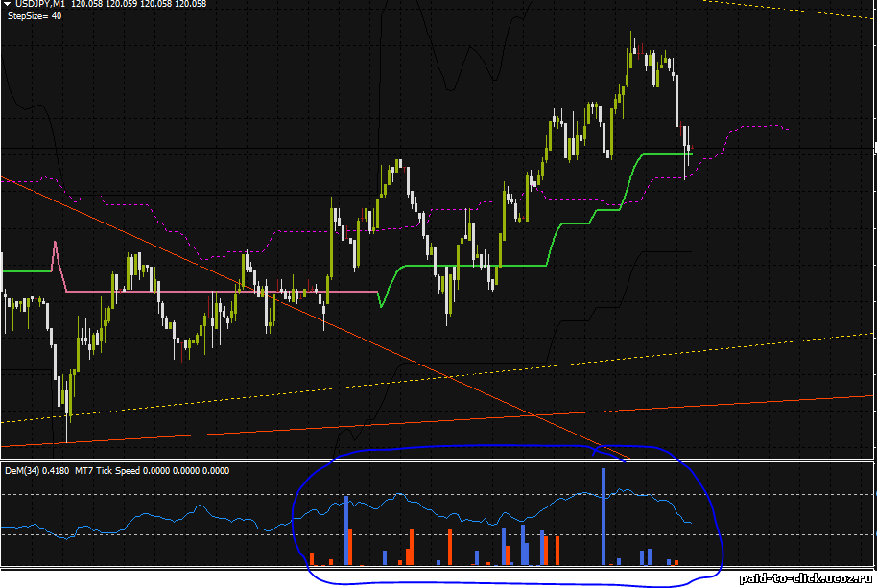Click the end of the magenta dotted line

pos(786,129)
